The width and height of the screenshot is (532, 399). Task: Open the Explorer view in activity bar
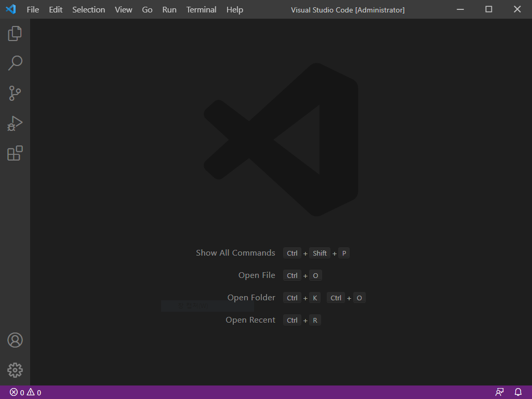(x=15, y=34)
